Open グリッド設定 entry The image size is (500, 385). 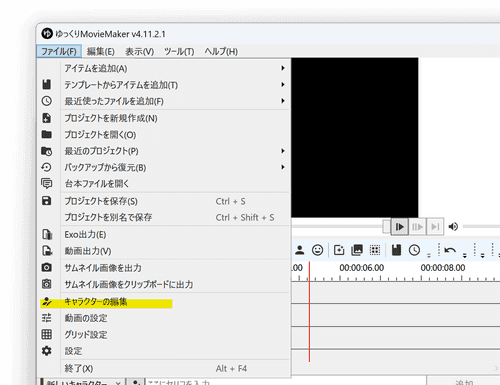pyautogui.click(x=164, y=335)
